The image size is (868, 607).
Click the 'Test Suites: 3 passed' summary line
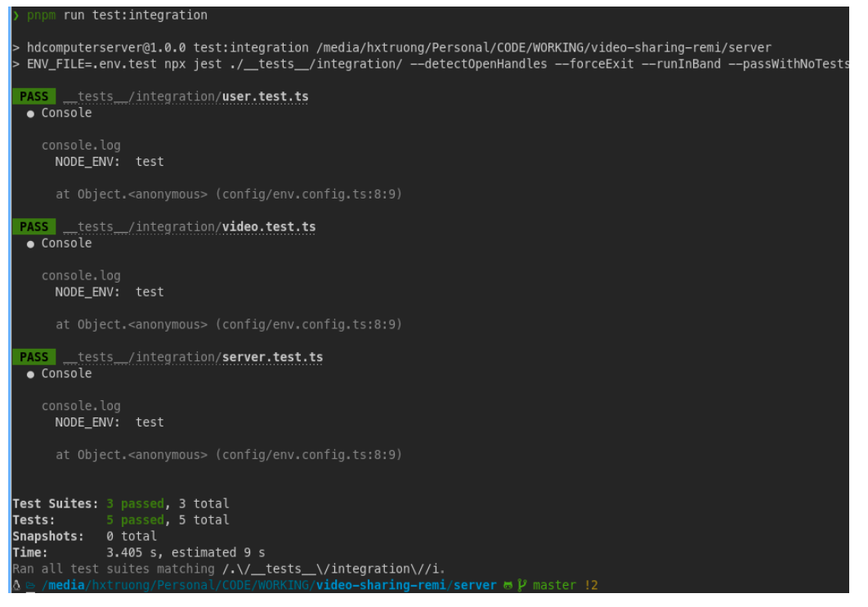(x=121, y=504)
